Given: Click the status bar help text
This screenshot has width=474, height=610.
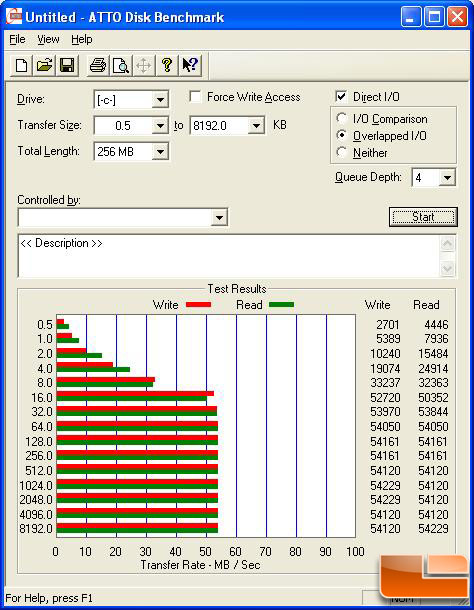Looking at the screenshot, I should [49, 598].
